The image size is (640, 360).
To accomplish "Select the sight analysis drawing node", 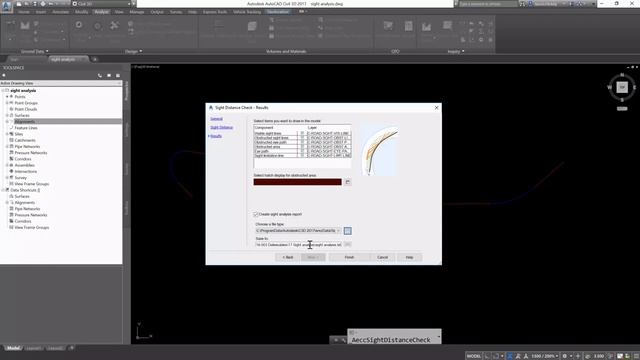I will pyautogui.click(x=23, y=91).
